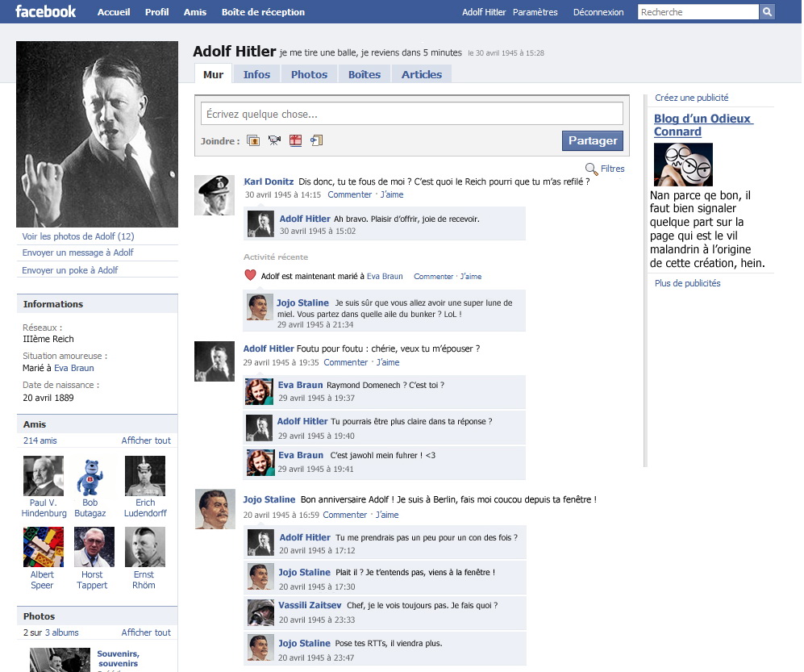Switch to the Boîtes tab
Image resolution: width=804 pixels, height=672 pixels.
[x=365, y=74]
